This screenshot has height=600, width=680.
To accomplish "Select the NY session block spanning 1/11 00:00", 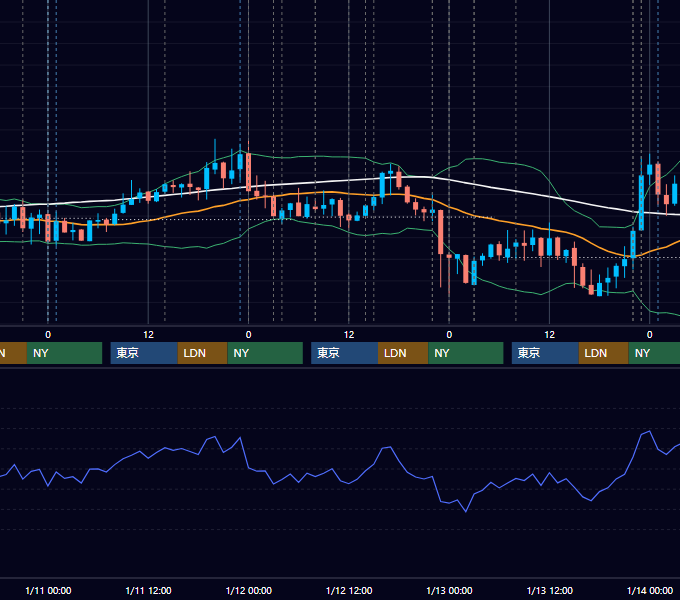I will [x=64, y=353].
